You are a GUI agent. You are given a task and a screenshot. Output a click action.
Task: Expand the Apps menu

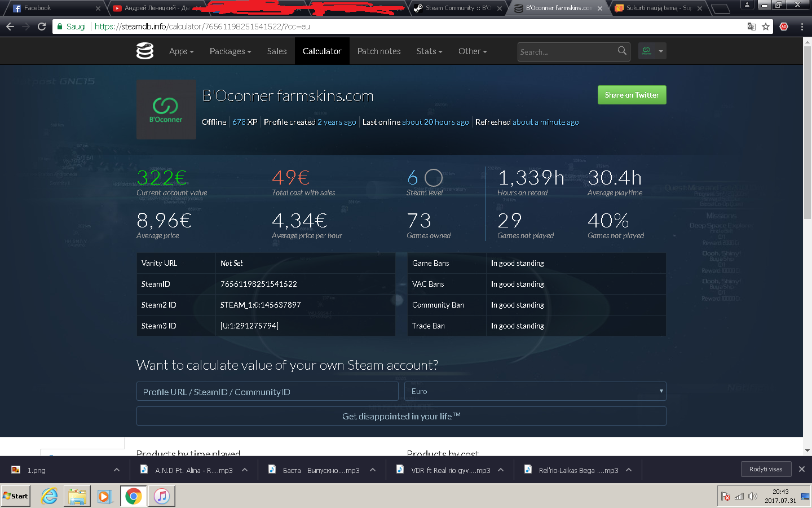tap(182, 51)
